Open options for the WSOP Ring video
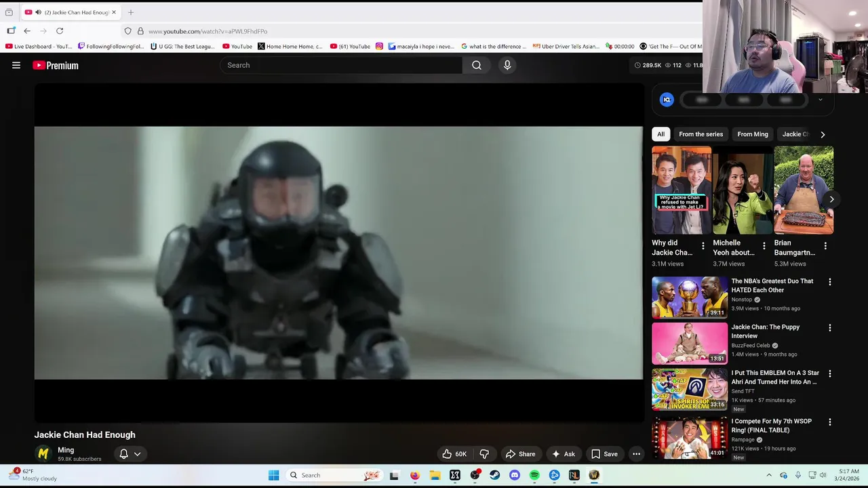 tap(829, 422)
